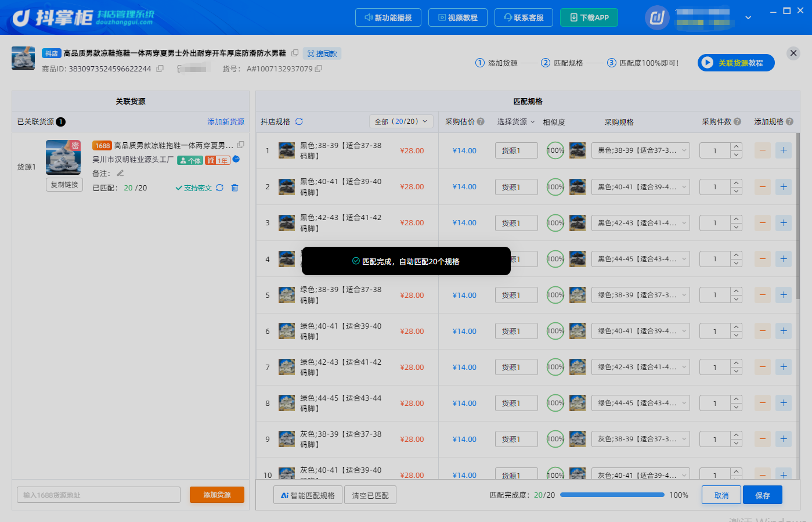Image resolution: width=812 pixels, height=522 pixels.
Task: Click 添加新货源 link
Action: [x=226, y=121]
